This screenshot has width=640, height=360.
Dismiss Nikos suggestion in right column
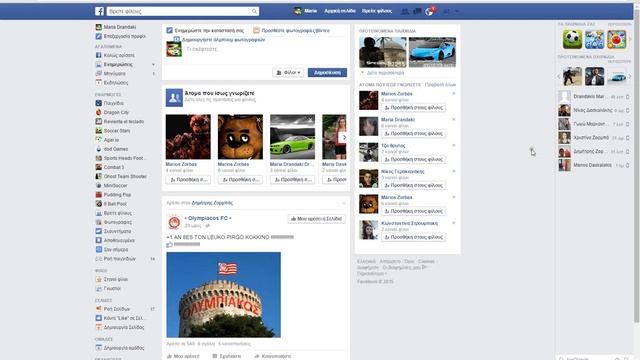453,171
